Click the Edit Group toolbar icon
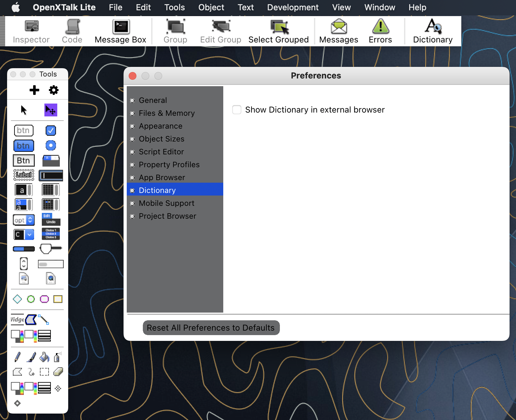This screenshot has width=516, height=420. click(x=221, y=32)
